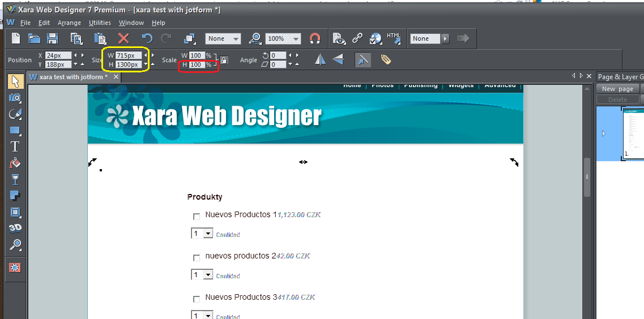Screen dimensions: 644x319
Task: Preview the page with eye icon
Action: pyautogui.click(x=339, y=38)
